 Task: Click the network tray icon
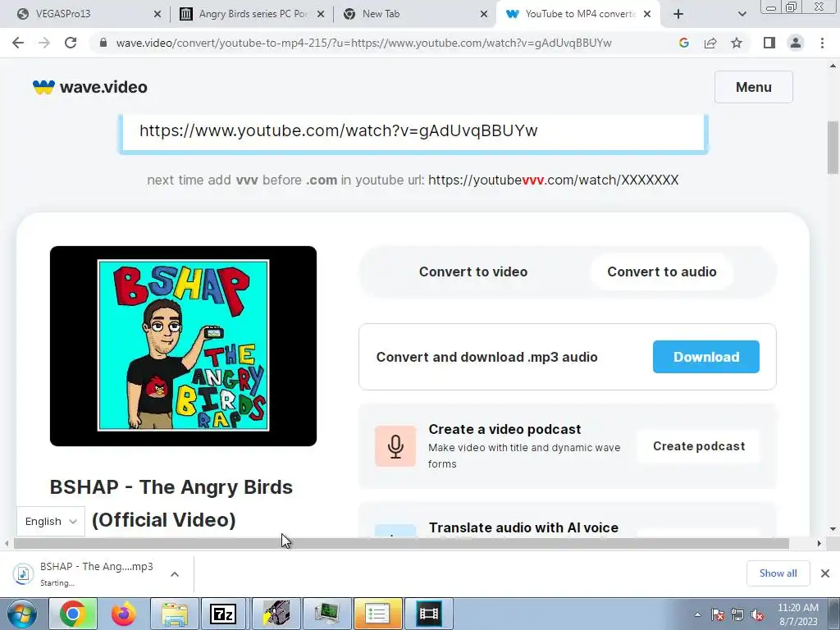point(737,614)
